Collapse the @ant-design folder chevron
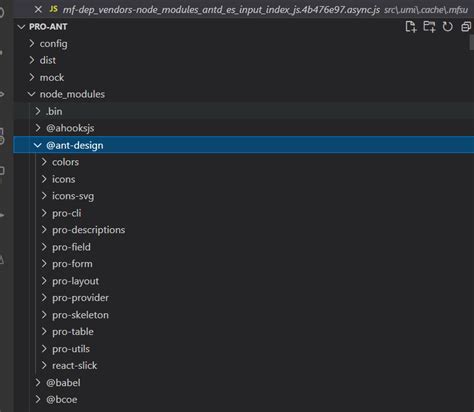This screenshot has width=474, height=412. 38,145
